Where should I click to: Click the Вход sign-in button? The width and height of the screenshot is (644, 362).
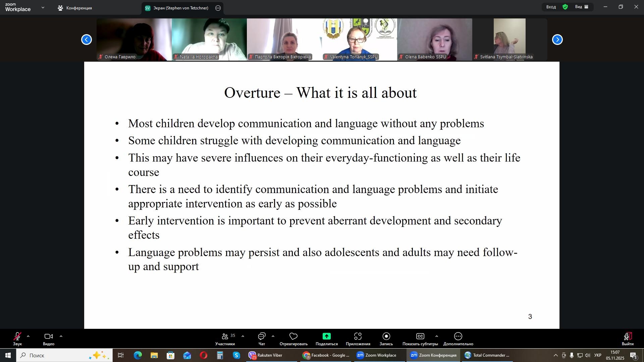[551, 7]
